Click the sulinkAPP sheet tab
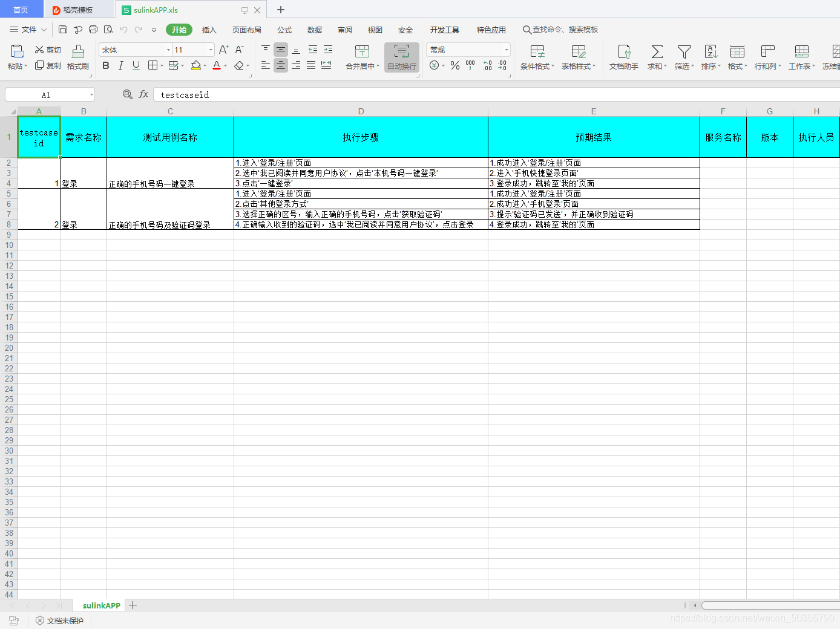840x629 pixels. 100,605
